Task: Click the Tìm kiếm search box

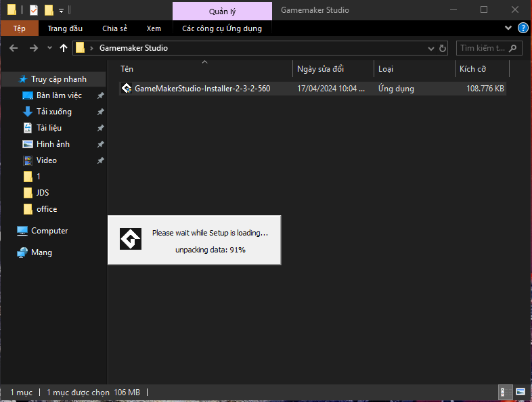Action: pos(482,48)
